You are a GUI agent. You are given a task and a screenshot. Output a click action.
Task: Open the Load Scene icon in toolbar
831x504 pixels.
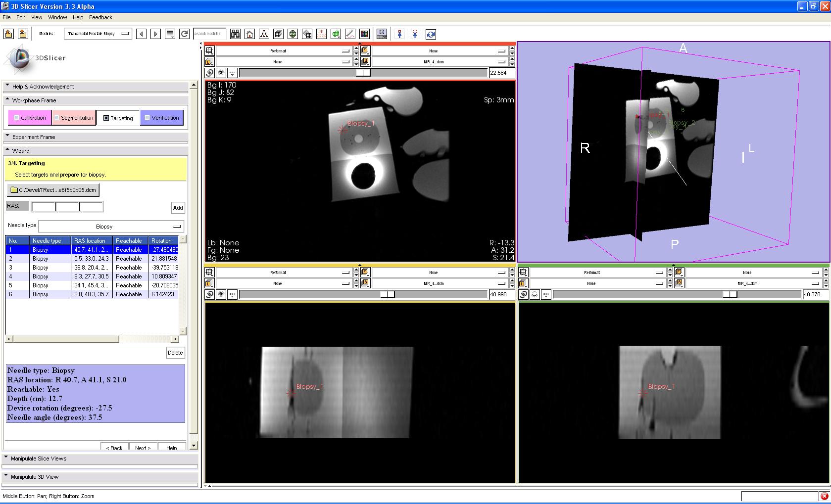coord(8,34)
